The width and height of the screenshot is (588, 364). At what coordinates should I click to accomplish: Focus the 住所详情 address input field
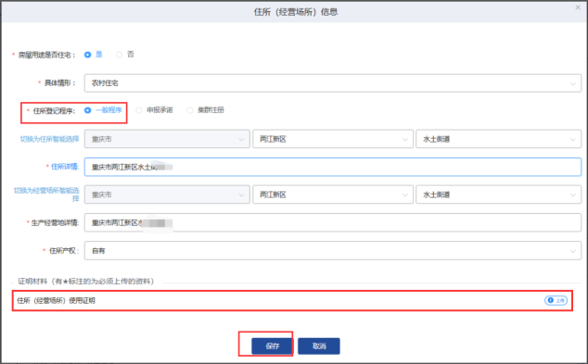coord(333,167)
